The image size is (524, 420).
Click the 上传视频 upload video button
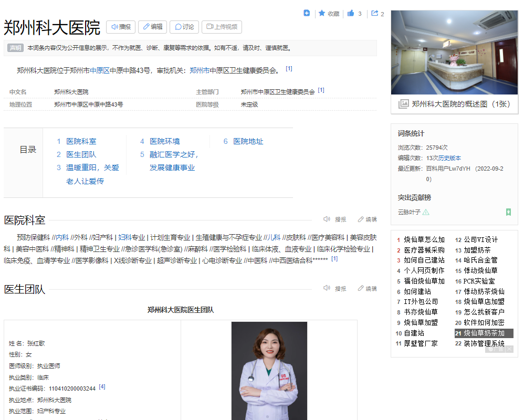point(222,27)
